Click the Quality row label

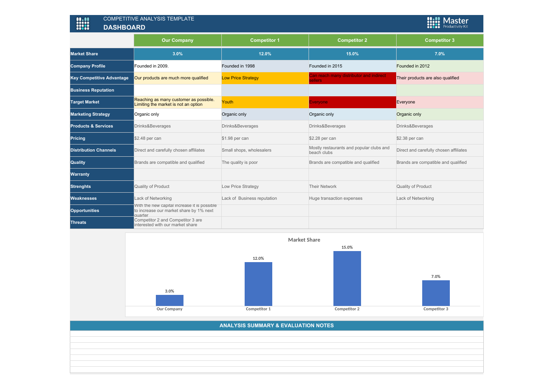pyautogui.click(x=102, y=163)
